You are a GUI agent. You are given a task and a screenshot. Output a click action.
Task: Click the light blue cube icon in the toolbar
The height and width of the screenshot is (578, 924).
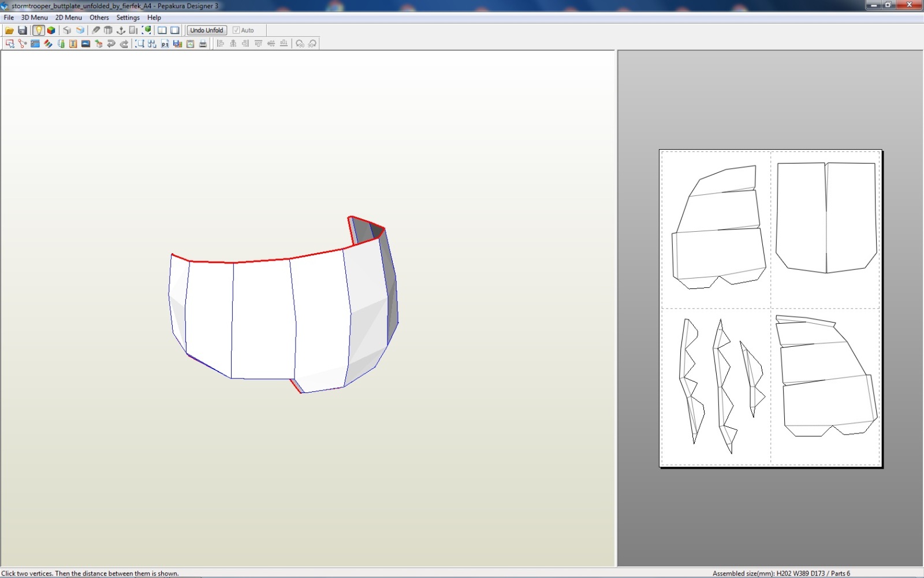tap(80, 30)
